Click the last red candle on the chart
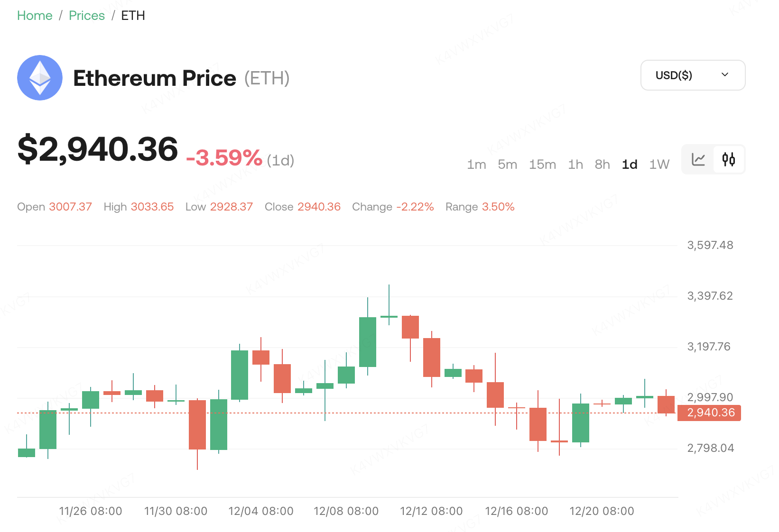 [x=666, y=404]
